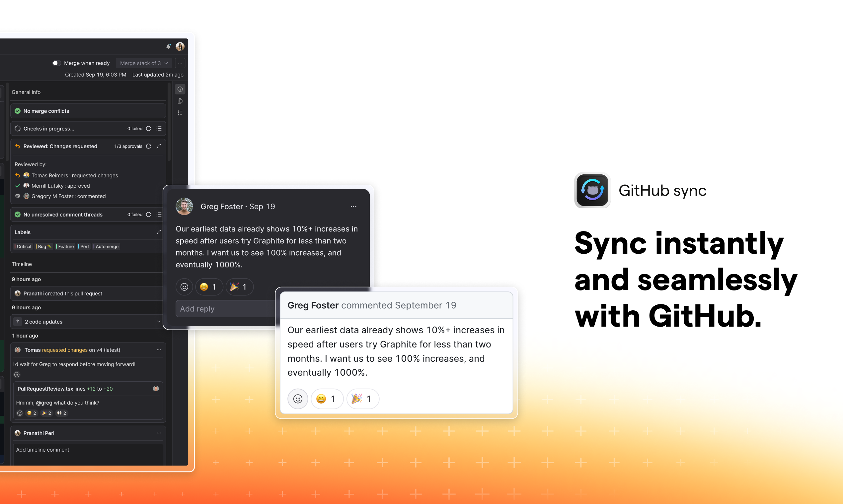The image size is (843, 504).
Task: Toggle the smile reaction with count 2
Action: click(x=32, y=413)
